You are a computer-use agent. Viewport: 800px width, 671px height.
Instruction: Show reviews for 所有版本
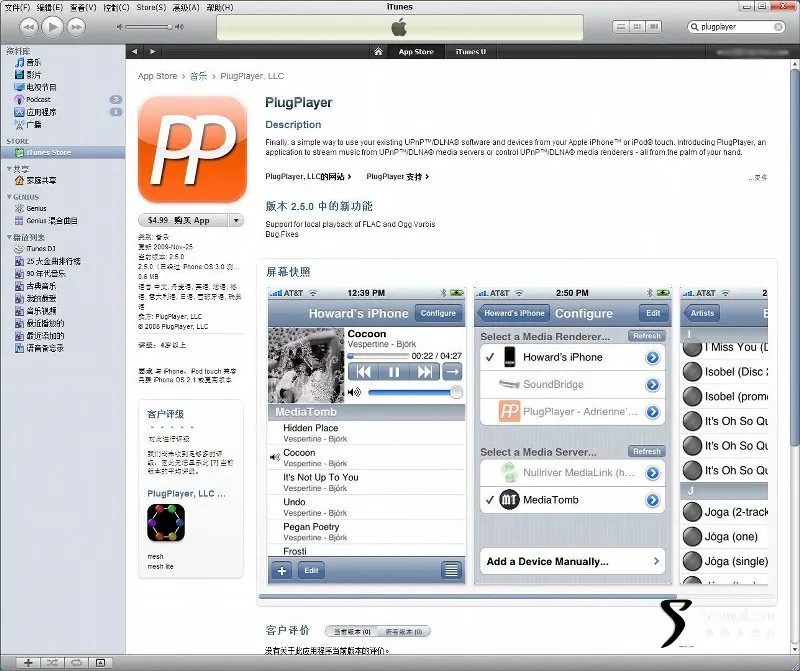pos(404,632)
